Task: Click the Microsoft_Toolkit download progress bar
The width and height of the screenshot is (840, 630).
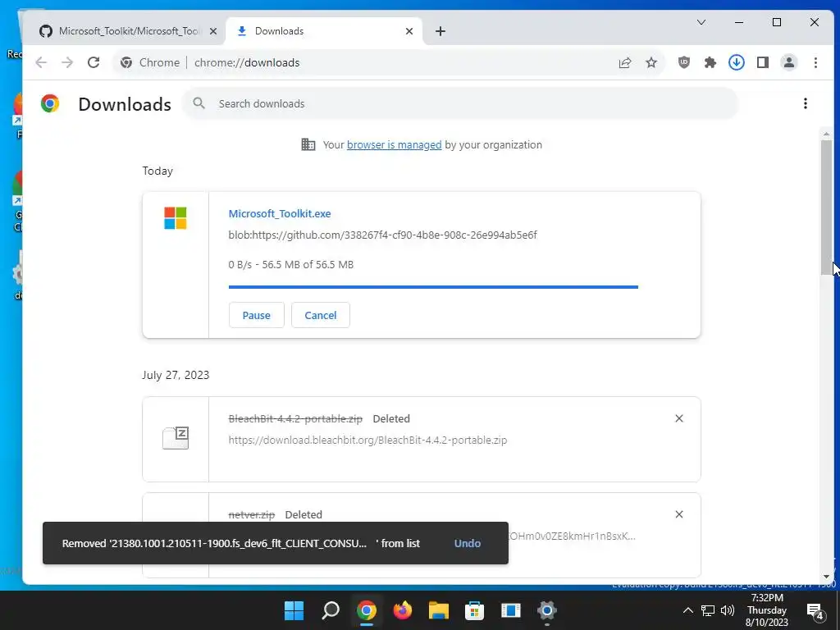Action: [433, 287]
